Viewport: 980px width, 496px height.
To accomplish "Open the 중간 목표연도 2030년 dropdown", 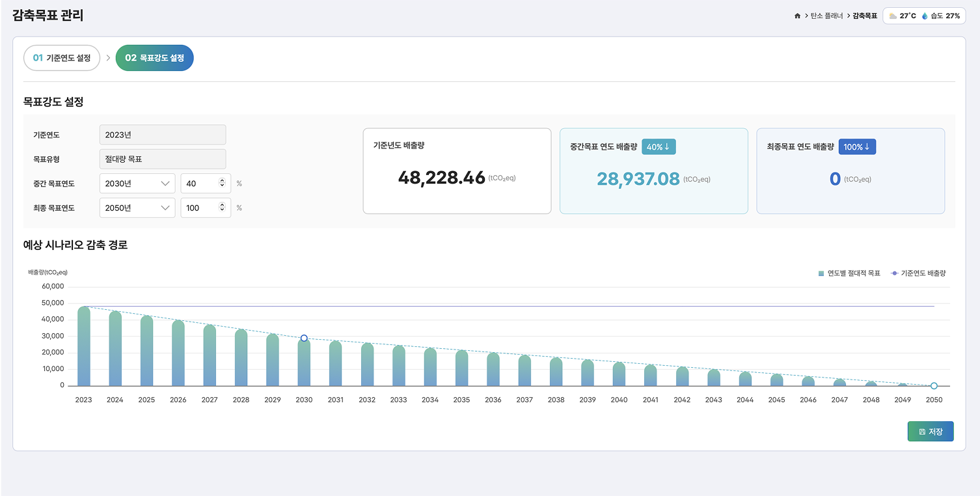I will 137,184.
